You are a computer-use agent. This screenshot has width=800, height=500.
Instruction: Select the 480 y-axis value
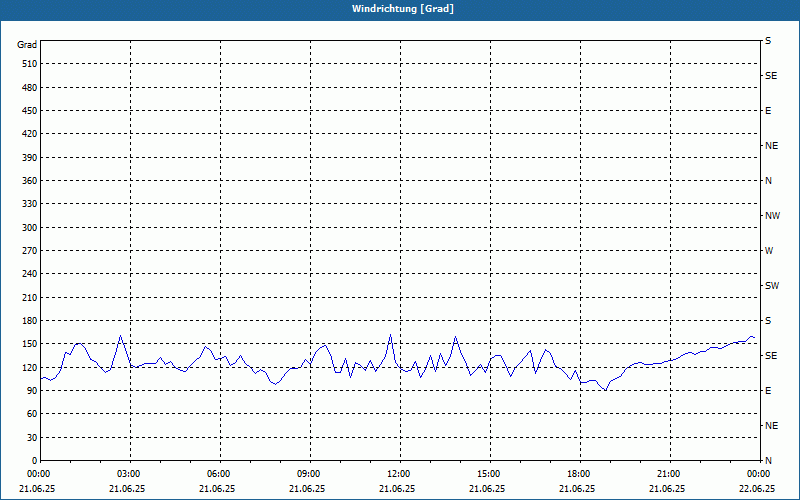pos(30,88)
